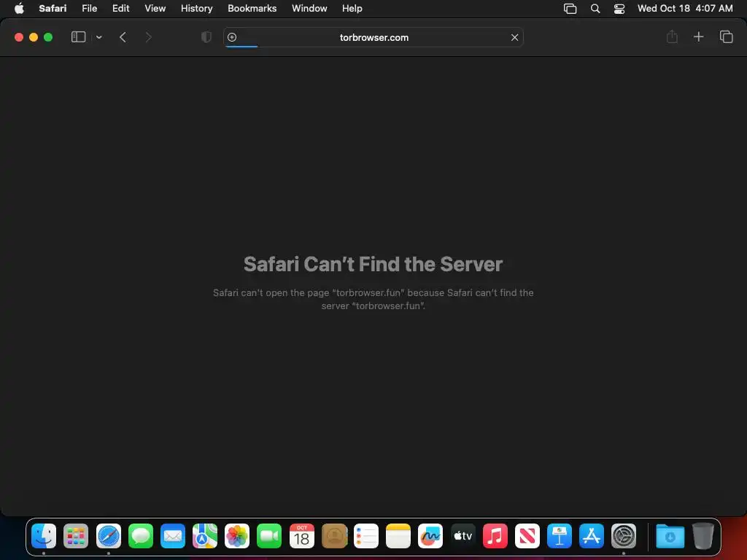
Task: Open Maps from the Dock
Action: [205, 536]
